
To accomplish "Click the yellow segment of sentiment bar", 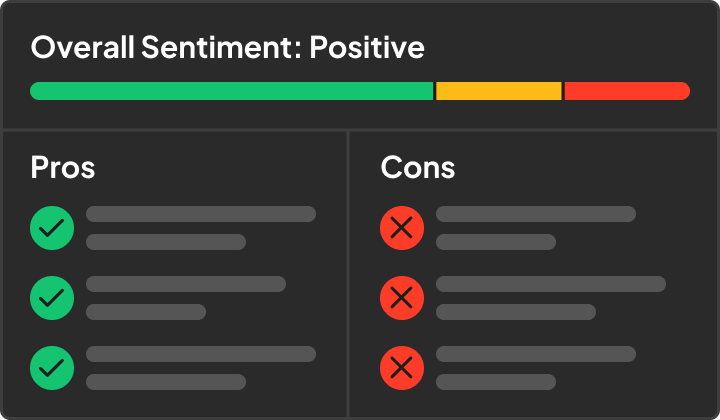I will click(499, 91).
